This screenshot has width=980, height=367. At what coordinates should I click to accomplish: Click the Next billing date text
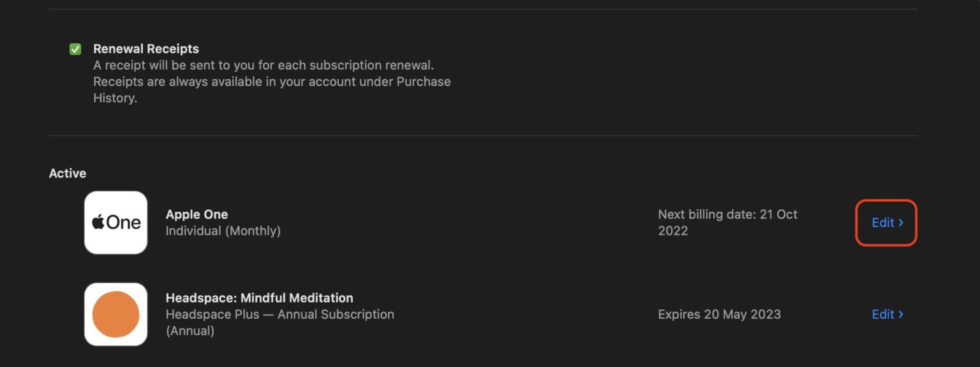(708, 214)
